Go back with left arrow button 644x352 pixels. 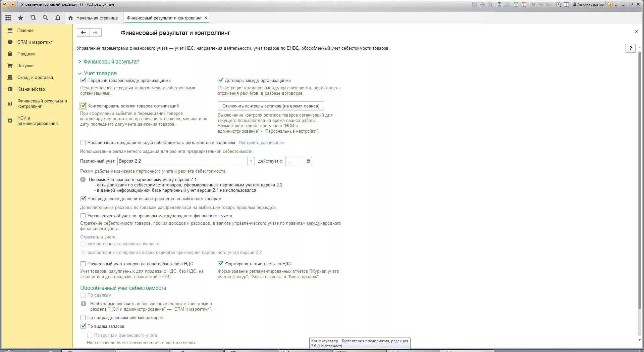(83, 32)
